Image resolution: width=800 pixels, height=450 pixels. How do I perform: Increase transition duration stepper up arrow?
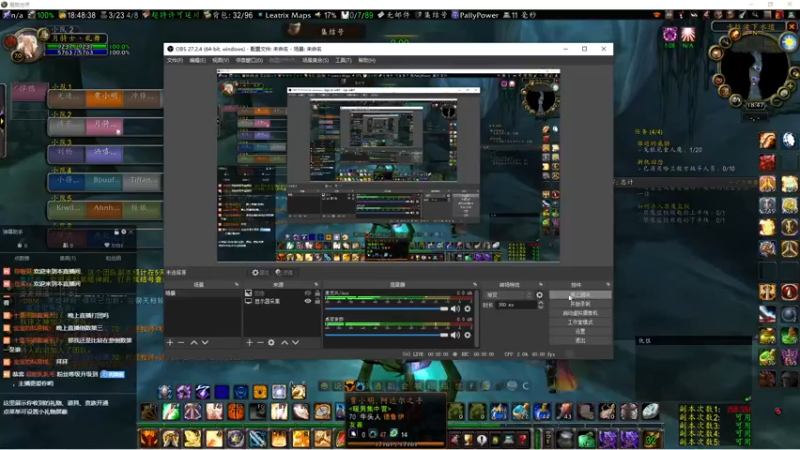(541, 303)
